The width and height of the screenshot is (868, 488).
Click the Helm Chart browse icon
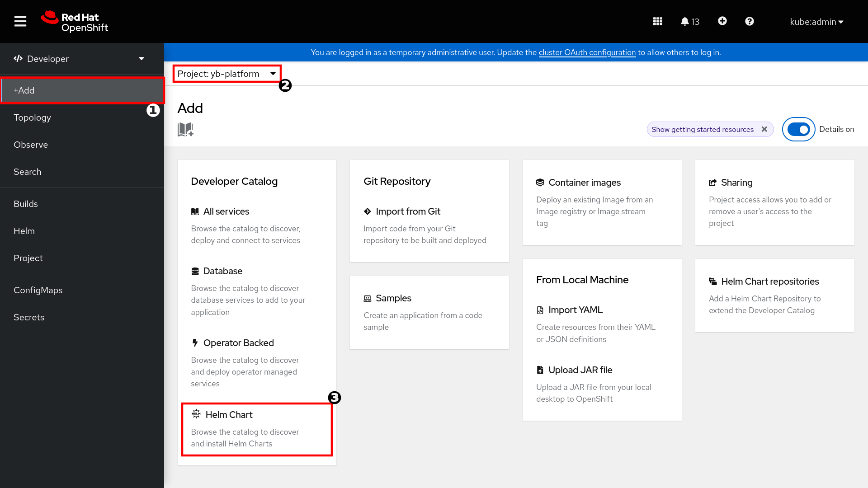[x=196, y=414]
